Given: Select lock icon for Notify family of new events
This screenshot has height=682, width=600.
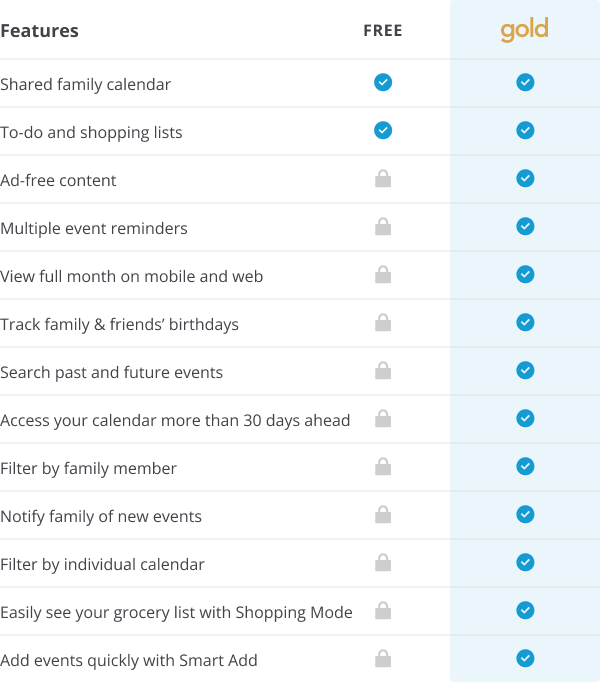Looking at the screenshot, I should coord(383,515).
